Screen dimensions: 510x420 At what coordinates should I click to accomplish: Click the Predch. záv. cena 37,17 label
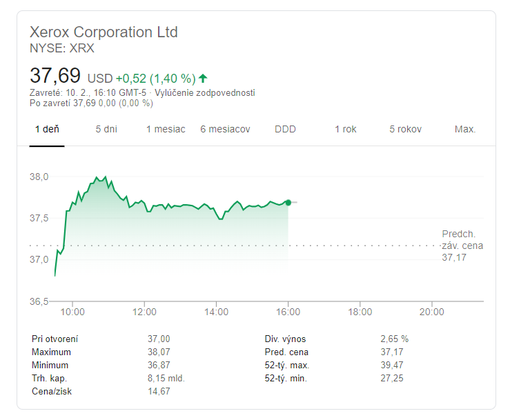point(462,246)
